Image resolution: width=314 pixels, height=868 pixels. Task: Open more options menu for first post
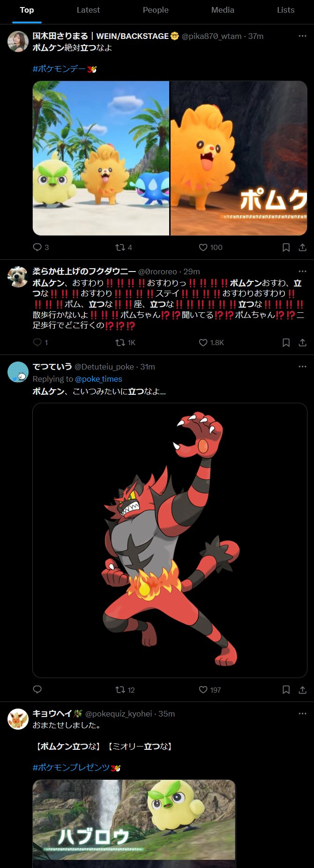[x=302, y=36]
